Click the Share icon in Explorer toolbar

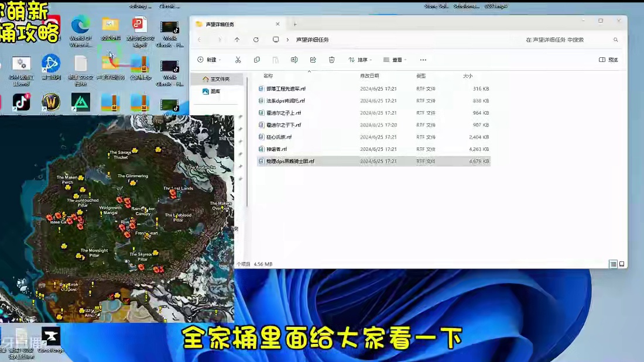click(x=313, y=60)
